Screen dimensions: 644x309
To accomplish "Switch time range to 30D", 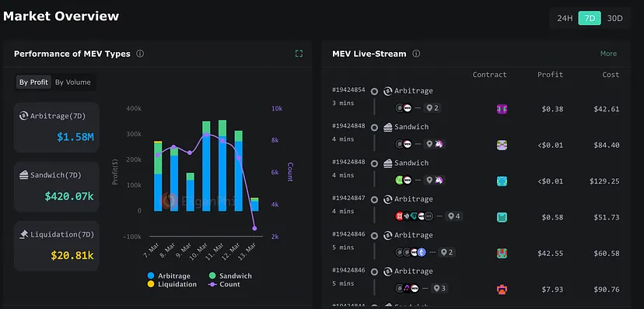I will tap(615, 19).
